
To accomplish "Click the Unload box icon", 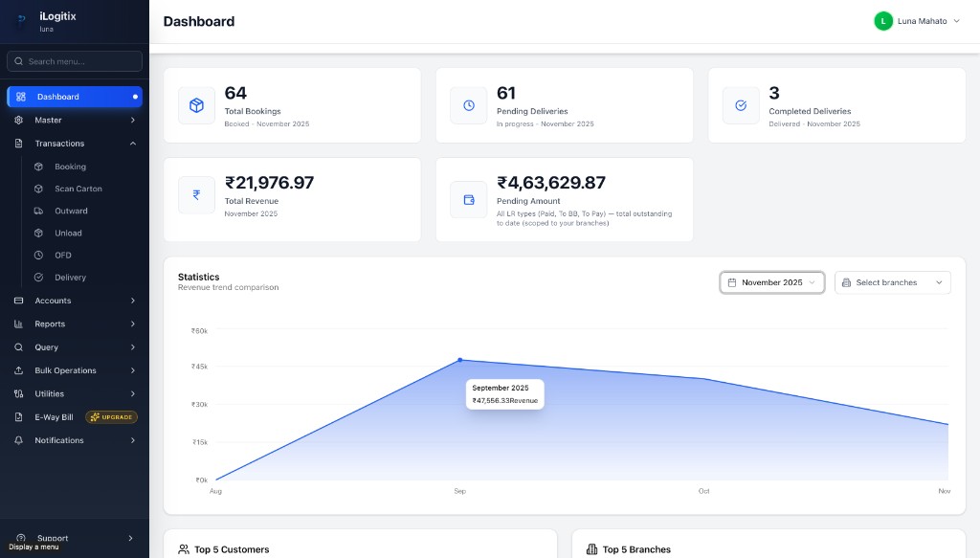I will (x=38, y=234).
